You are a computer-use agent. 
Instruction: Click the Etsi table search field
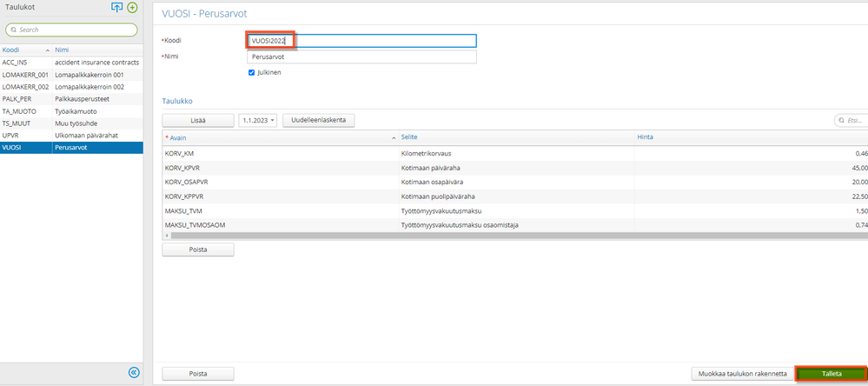pyautogui.click(x=851, y=120)
